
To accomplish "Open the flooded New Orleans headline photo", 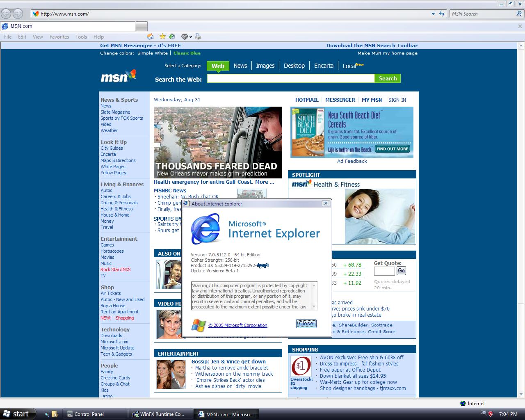I will 218,142.
